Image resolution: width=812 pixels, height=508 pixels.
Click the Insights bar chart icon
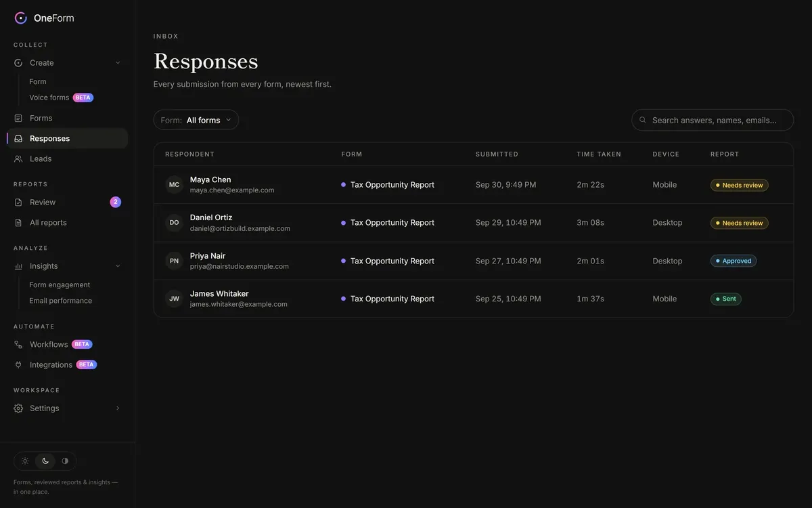(18, 266)
